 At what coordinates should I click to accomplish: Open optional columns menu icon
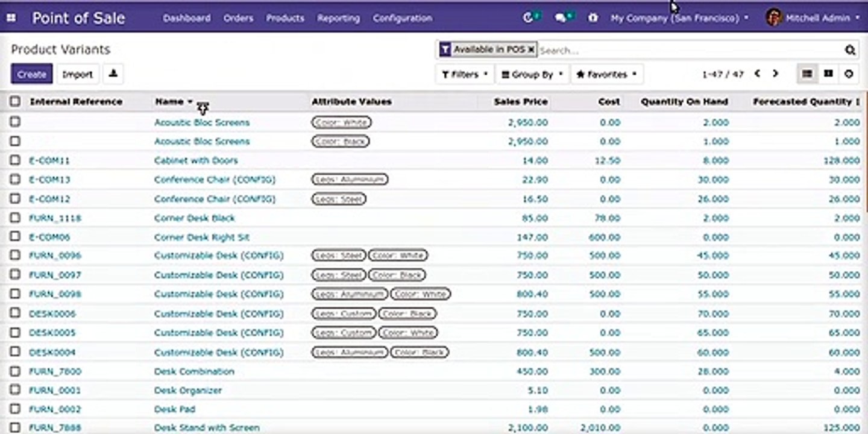[857, 102]
